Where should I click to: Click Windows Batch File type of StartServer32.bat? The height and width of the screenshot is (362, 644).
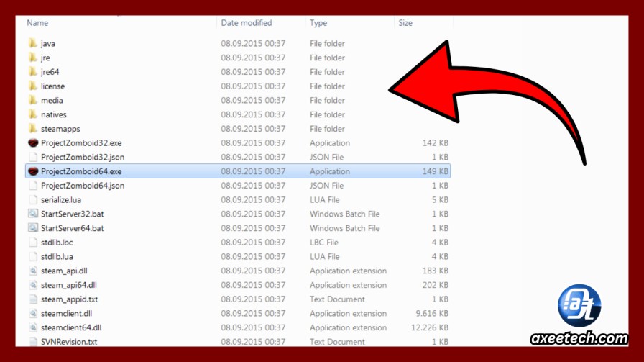pos(344,214)
